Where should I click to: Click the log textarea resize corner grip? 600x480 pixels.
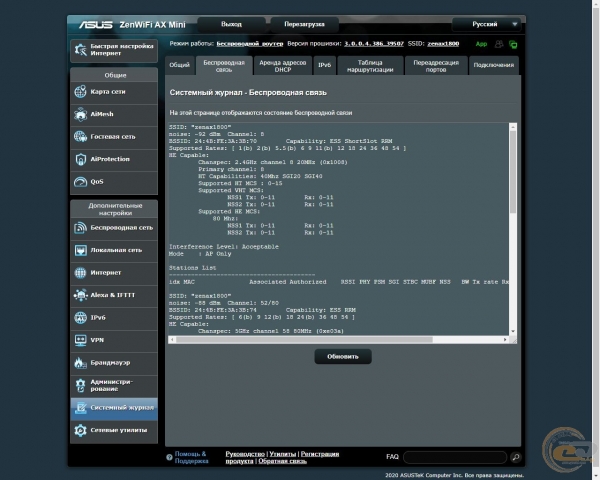(513, 340)
